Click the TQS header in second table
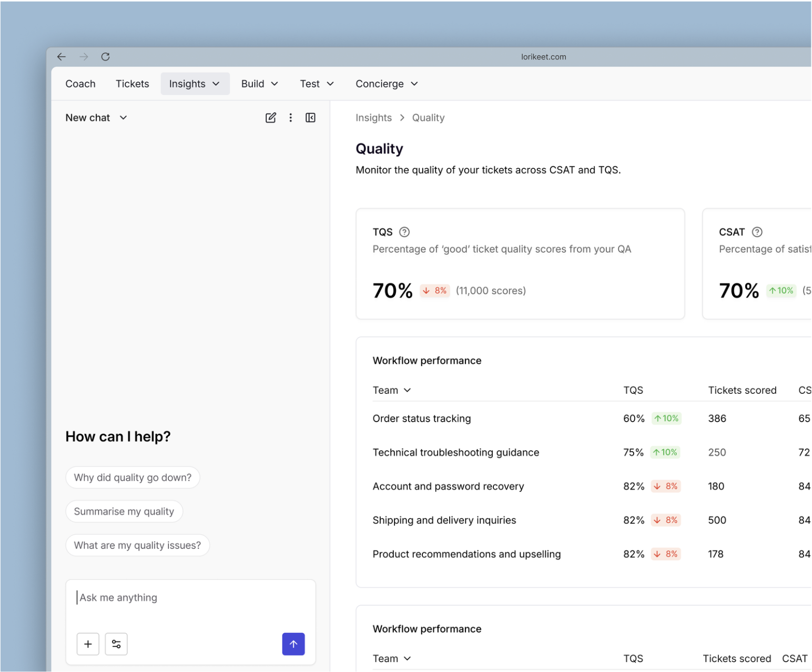 point(633,658)
